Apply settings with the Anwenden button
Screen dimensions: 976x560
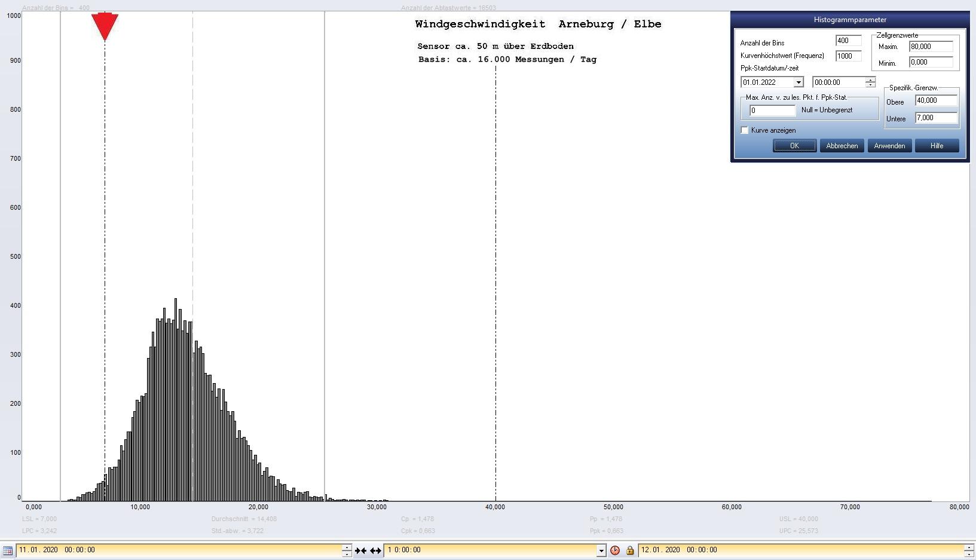click(889, 146)
